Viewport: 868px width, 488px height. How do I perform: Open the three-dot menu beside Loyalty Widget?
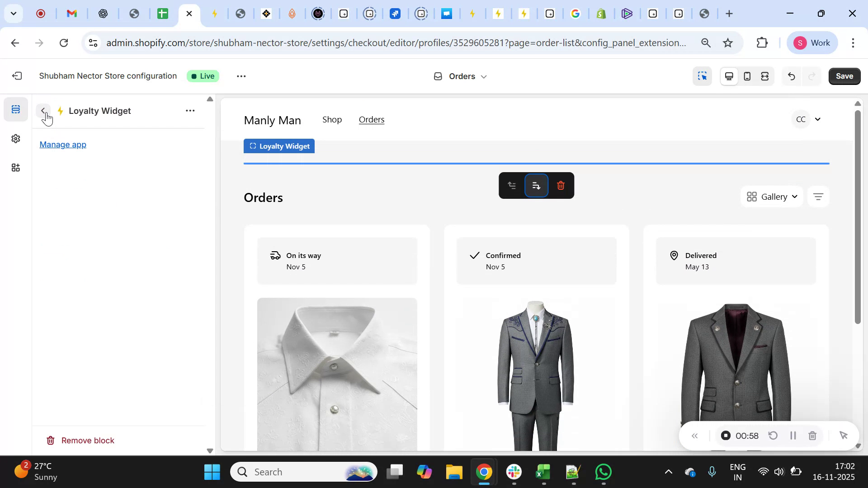(190, 111)
